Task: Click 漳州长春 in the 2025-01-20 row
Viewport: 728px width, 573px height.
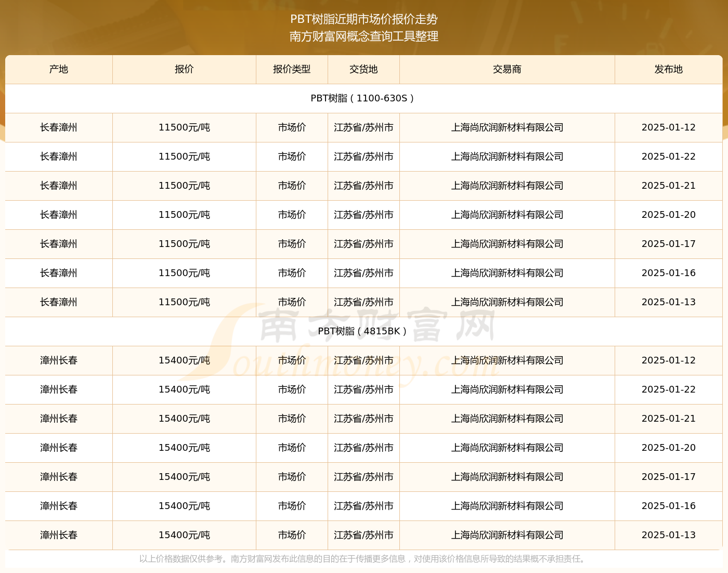Action: click(x=59, y=448)
